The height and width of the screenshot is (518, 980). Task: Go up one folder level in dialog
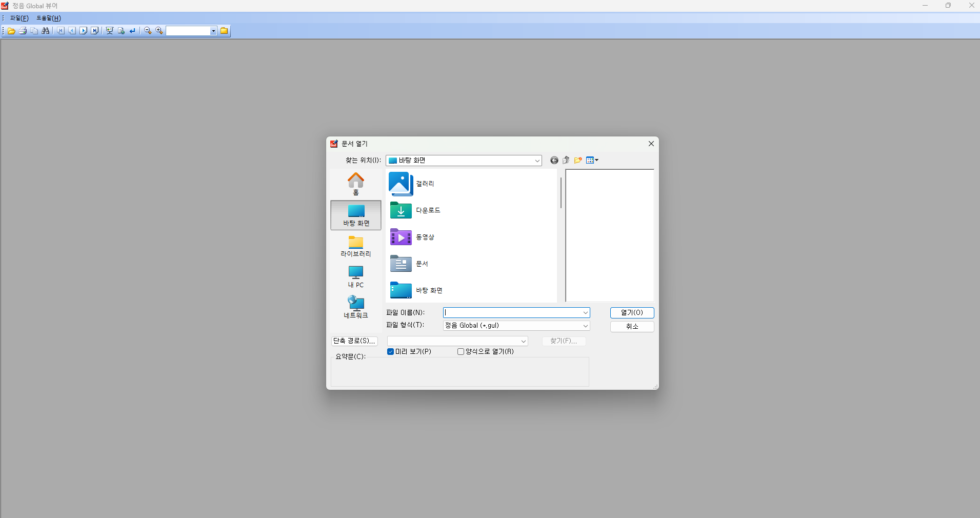click(566, 161)
